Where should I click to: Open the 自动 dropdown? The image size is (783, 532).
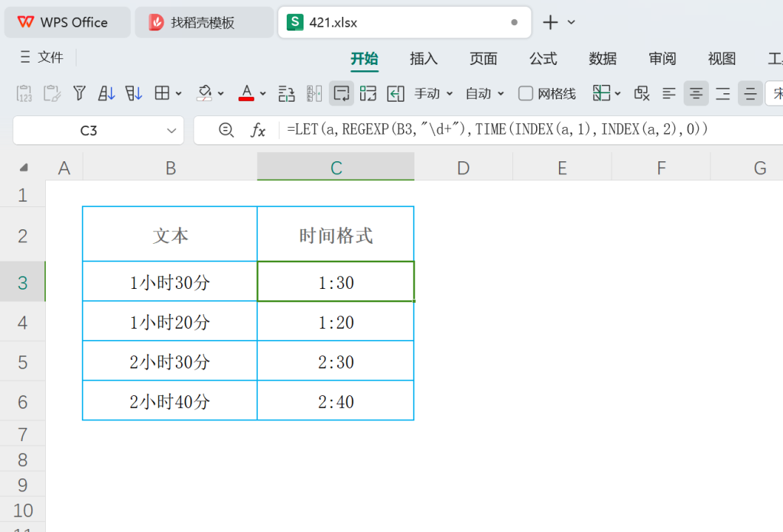tap(485, 93)
